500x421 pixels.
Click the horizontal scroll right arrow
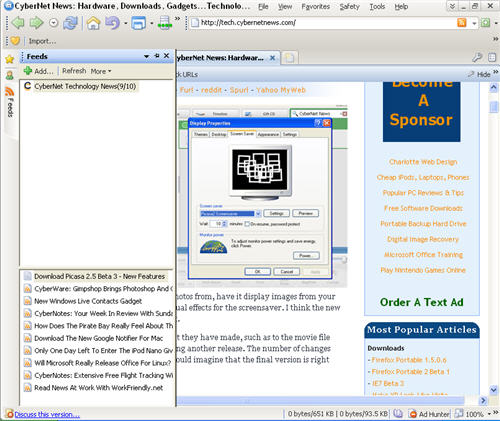(483, 400)
